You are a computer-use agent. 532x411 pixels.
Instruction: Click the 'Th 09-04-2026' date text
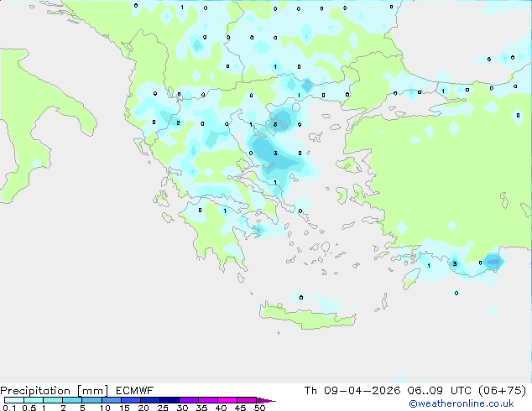[x=352, y=391]
